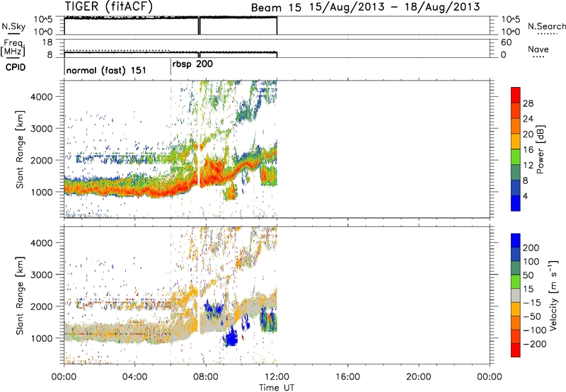Click the blue velocity patch near 09:30
Image resolution: width=566 pixels, height=392 pixels.
[x=231, y=337]
